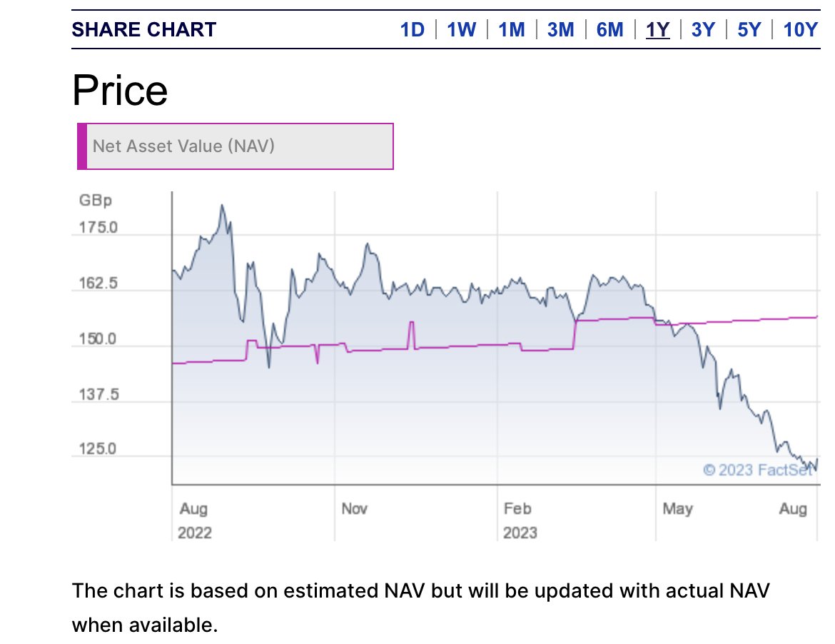Click the 175.0 y-axis value
The width and height of the screenshot is (835, 644).
(x=98, y=228)
